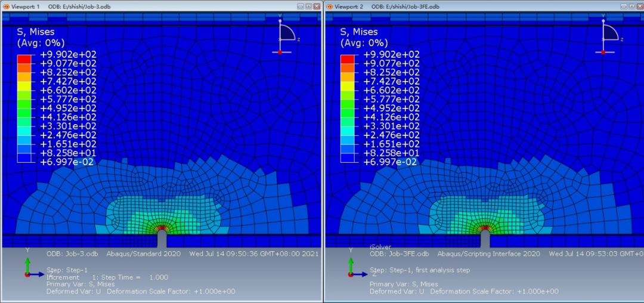Click 'Abaqus/Scripting Interface 2020' text
Image resolution: width=644 pixels, height=303 pixels.
click(490, 253)
